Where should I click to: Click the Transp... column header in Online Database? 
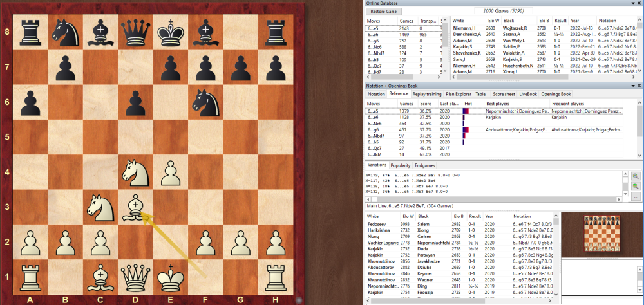pos(428,20)
